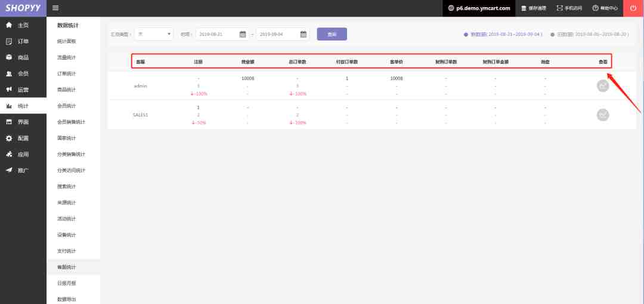644x304 pixels.
Task: Collapse the sidebar with the hamburger icon
Action: pyautogui.click(x=55, y=8)
